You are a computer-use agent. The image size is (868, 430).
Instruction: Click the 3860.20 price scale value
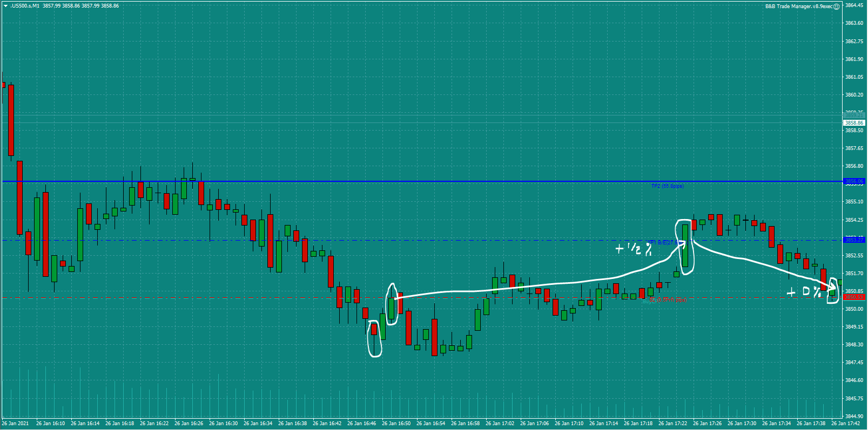pyautogui.click(x=854, y=95)
